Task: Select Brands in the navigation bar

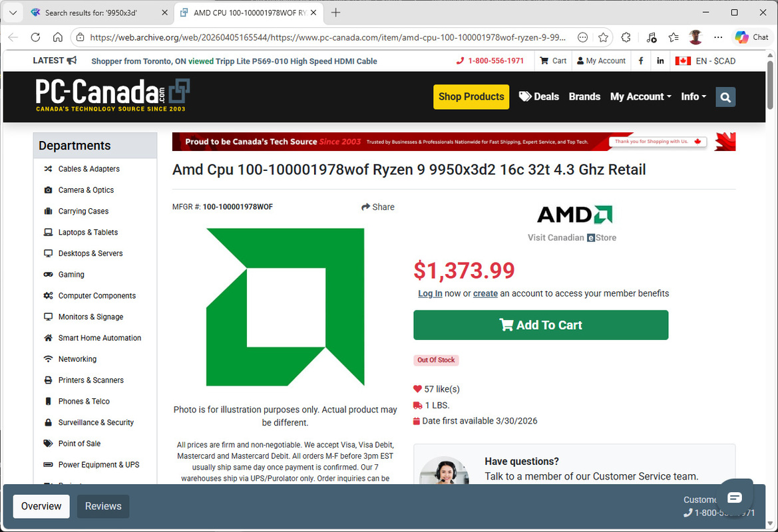Action: pyautogui.click(x=584, y=96)
